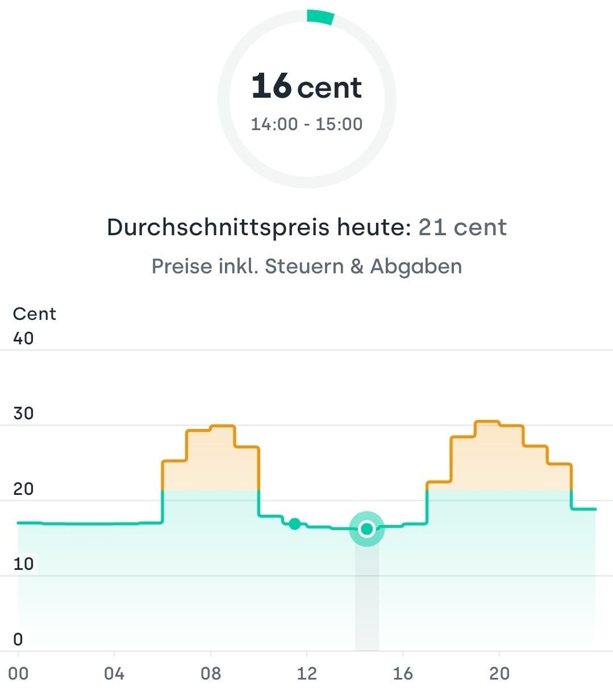Select the 40 label on the price axis
613x700 pixels.
tap(24, 339)
